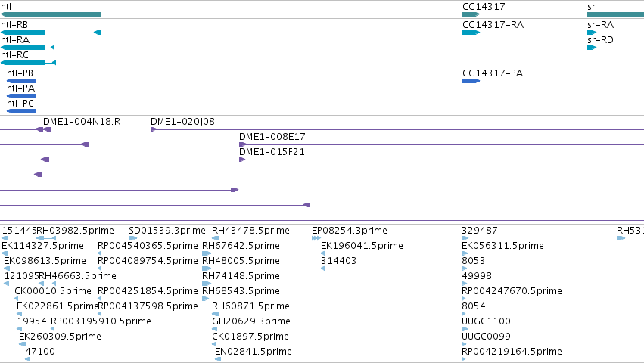Select clone DME1-015F21
The width and height of the screenshot is (644, 363).
coord(441,160)
